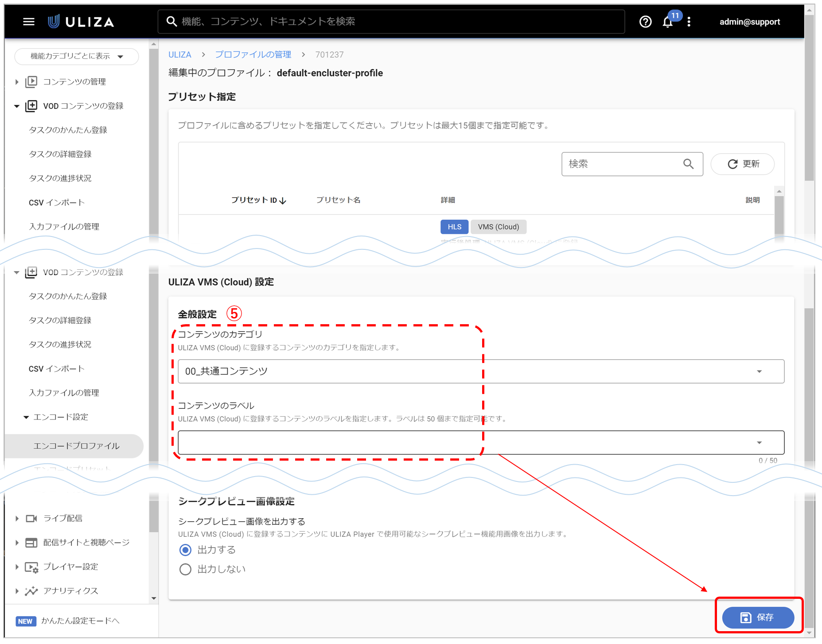Click the 更新 refresh button
Image resolution: width=822 pixels, height=644 pixels.
pos(743,164)
